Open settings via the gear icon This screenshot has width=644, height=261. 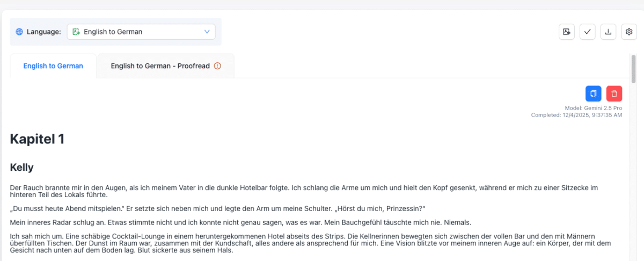(x=629, y=32)
